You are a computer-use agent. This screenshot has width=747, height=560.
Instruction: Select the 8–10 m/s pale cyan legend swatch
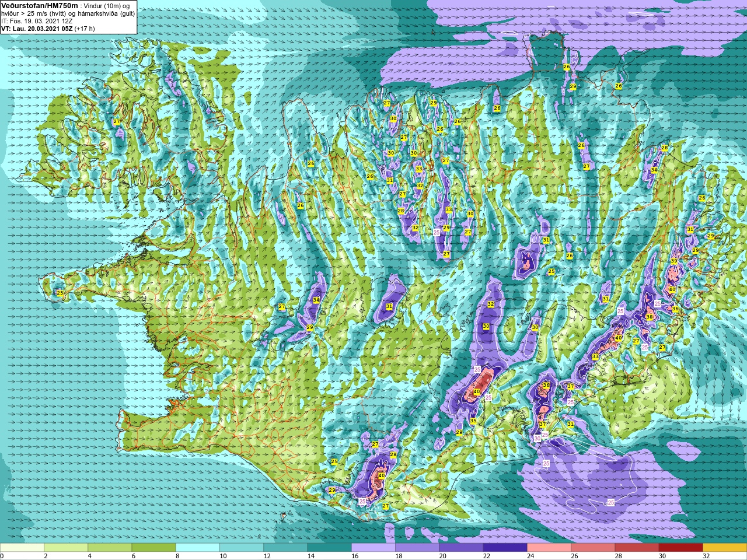(x=198, y=548)
